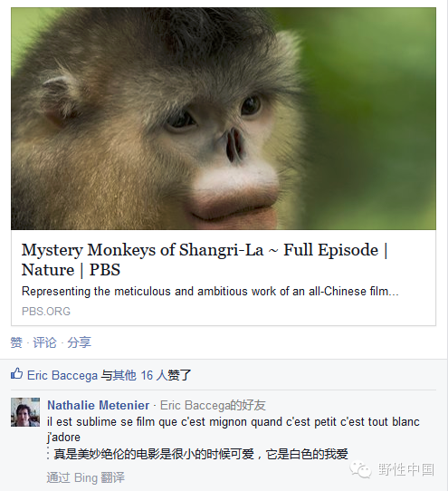Open Nathalie Metenier's name link
448x491 pixels.
[99, 405]
